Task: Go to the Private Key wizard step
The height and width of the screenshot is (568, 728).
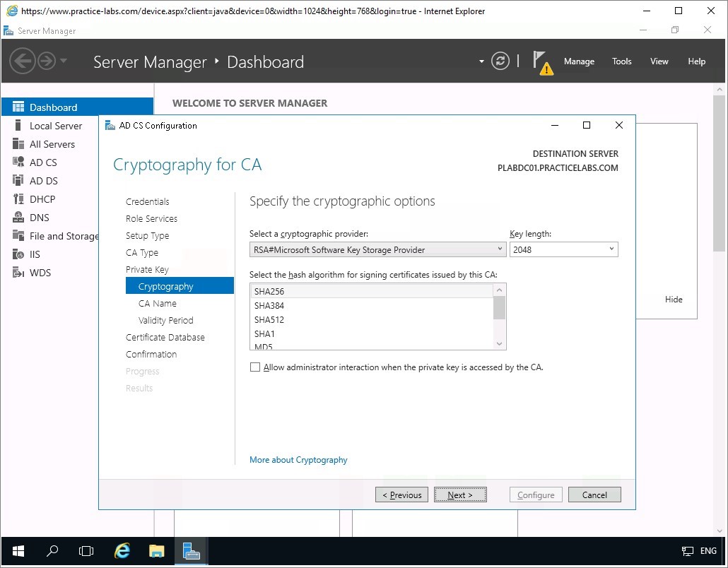Action: 147,270
